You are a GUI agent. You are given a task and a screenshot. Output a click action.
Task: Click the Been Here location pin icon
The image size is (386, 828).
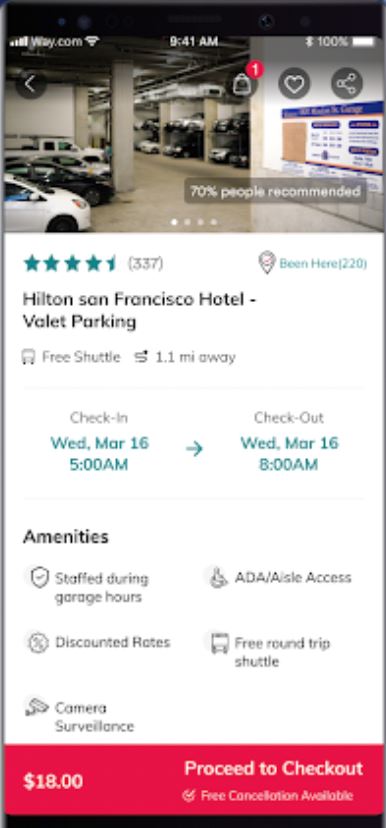267,262
